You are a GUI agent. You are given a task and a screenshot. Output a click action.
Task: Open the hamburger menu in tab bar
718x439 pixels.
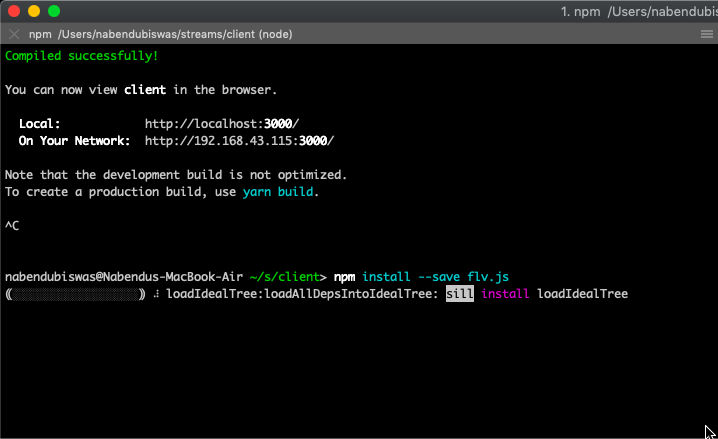click(707, 34)
